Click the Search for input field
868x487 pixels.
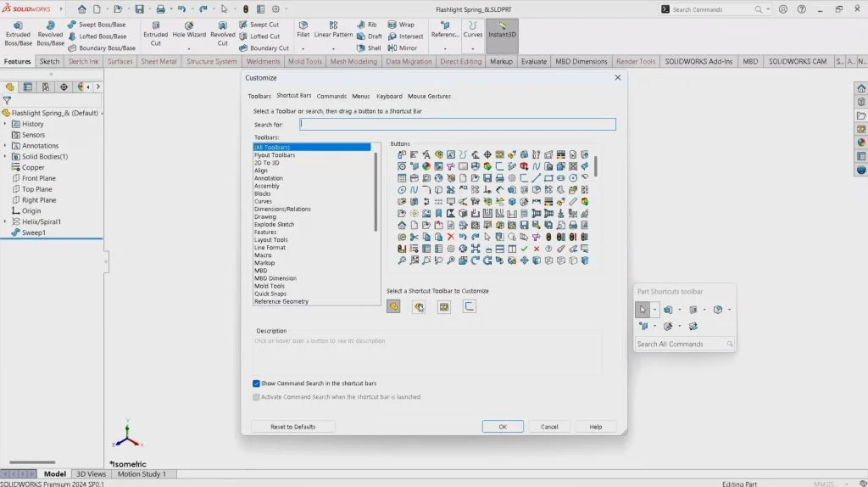458,125
